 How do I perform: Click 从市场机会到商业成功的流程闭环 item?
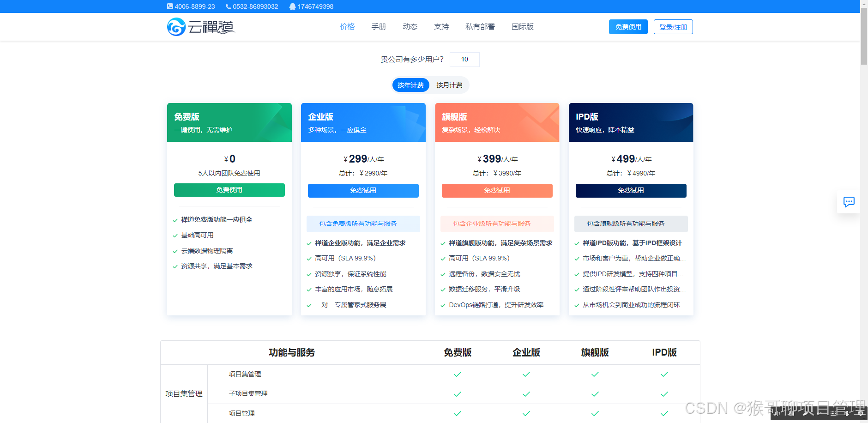pos(631,305)
